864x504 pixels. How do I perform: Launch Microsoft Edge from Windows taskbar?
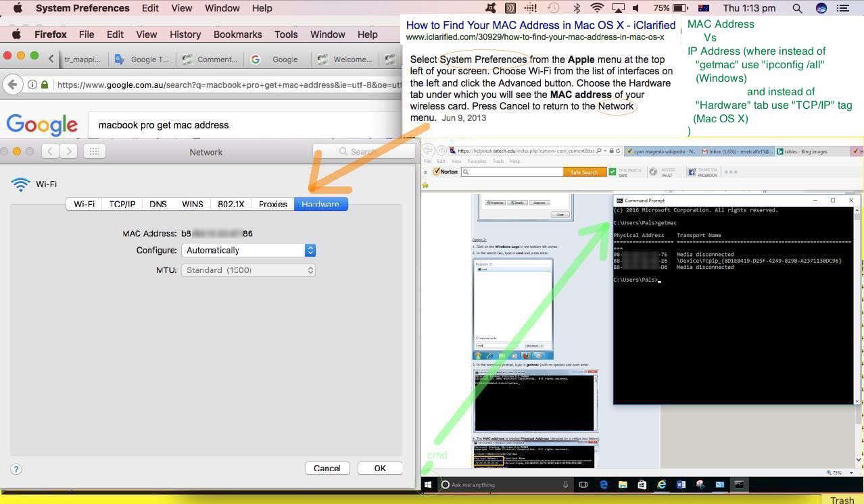[604, 484]
